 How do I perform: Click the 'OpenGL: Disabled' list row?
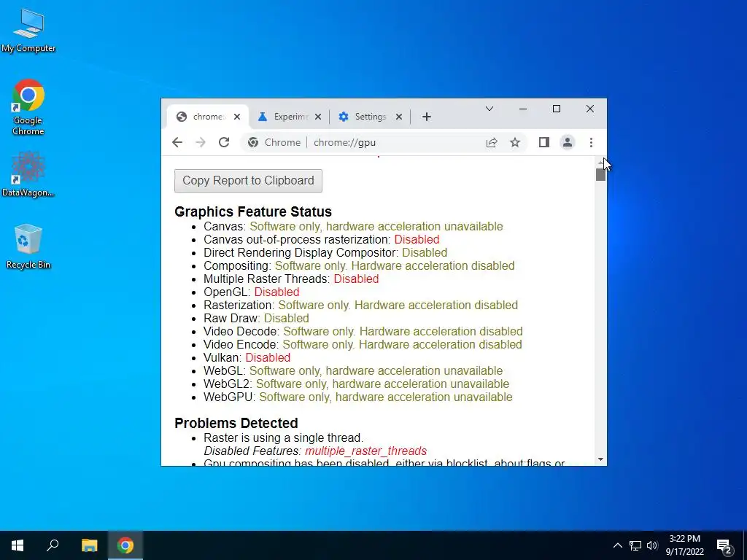[252, 292]
